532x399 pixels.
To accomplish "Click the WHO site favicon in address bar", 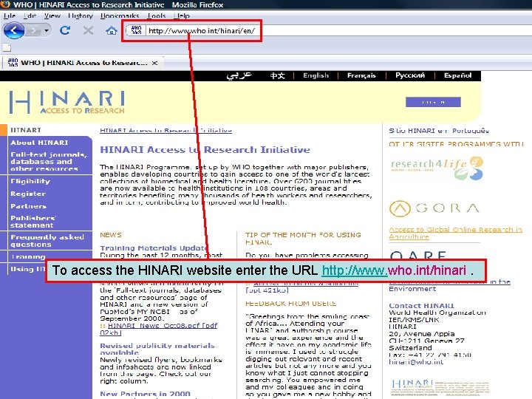I will (136, 30).
